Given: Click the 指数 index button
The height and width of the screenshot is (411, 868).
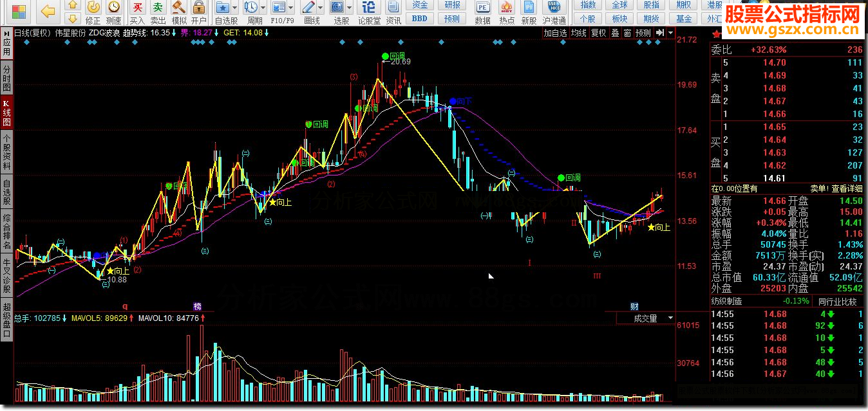Looking at the screenshot, I should click(x=588, y=5).
